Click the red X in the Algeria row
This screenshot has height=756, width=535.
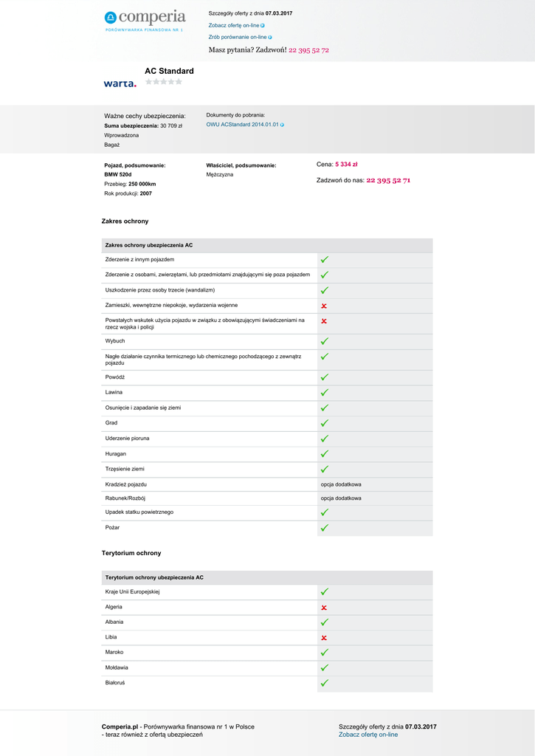click(x=324, y=608)
